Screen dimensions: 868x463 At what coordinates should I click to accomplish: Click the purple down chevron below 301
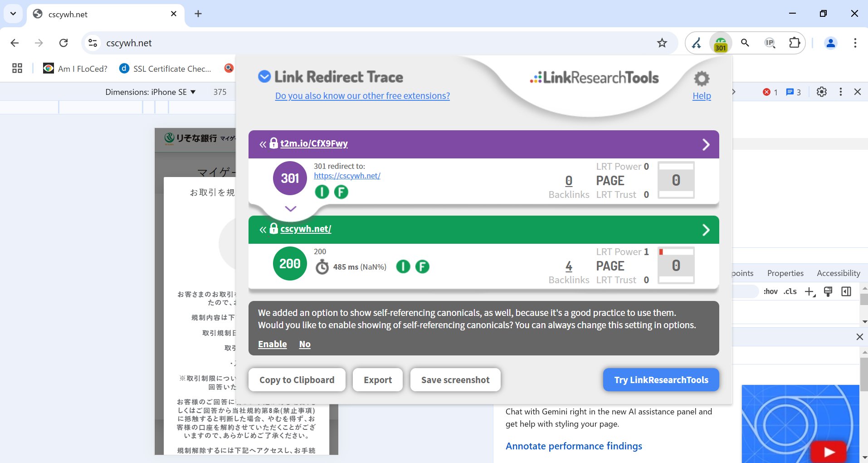291,209
